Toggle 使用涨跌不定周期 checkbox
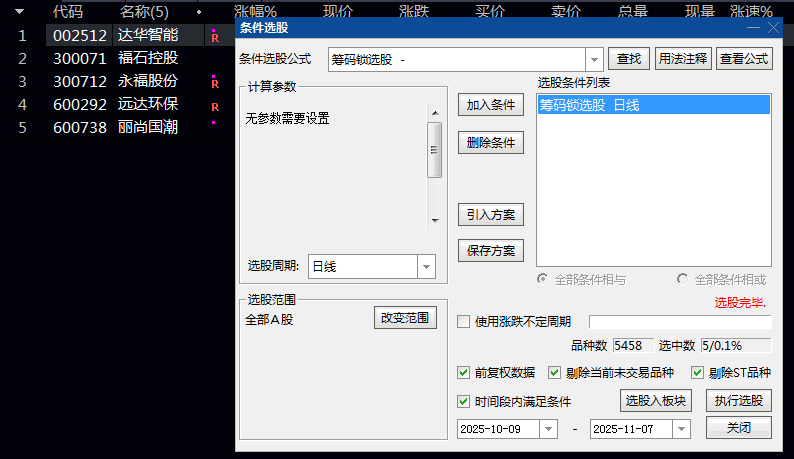Image resolution: width=794 pixels, height=459 pixels. pos(463,322)
